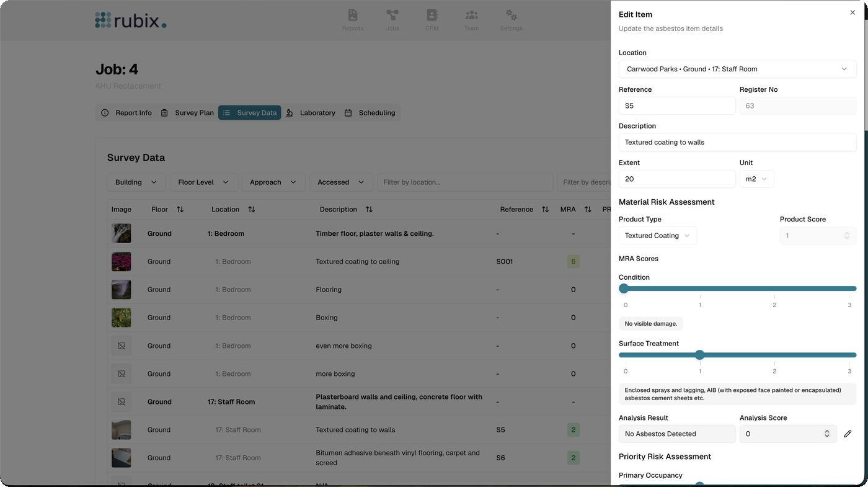This screenshot has width=868, height=487.
Task: Sort table by Floor column arrows
Action: pyautogui.click(x=180, y=210)
